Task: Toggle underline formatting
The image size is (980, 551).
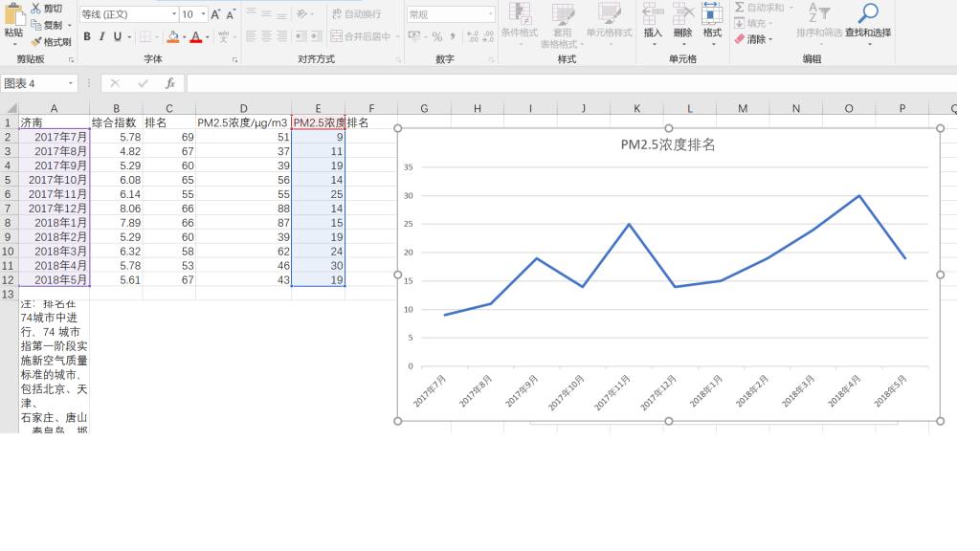Action: [x=118, y=36]
